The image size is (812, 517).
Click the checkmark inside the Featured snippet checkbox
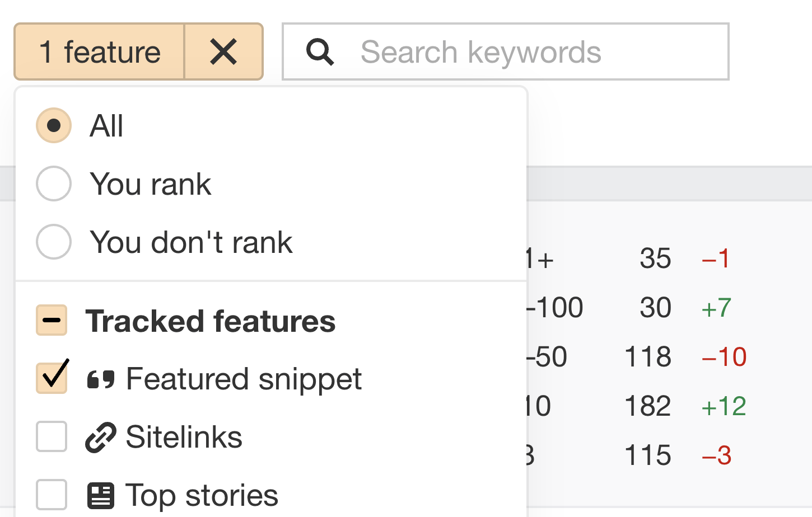coord(51,378)
